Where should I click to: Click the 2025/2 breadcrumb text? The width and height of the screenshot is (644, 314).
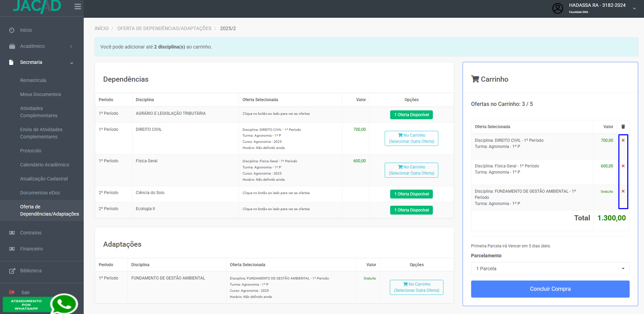[x=228, y=28]
